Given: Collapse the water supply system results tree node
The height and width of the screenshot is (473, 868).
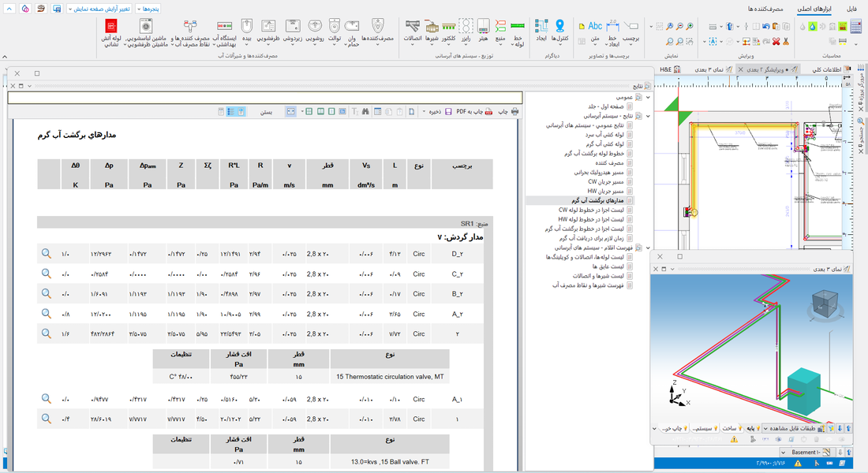Looking at the screenshot, I should pyautogui.click(x=648, y=116).
